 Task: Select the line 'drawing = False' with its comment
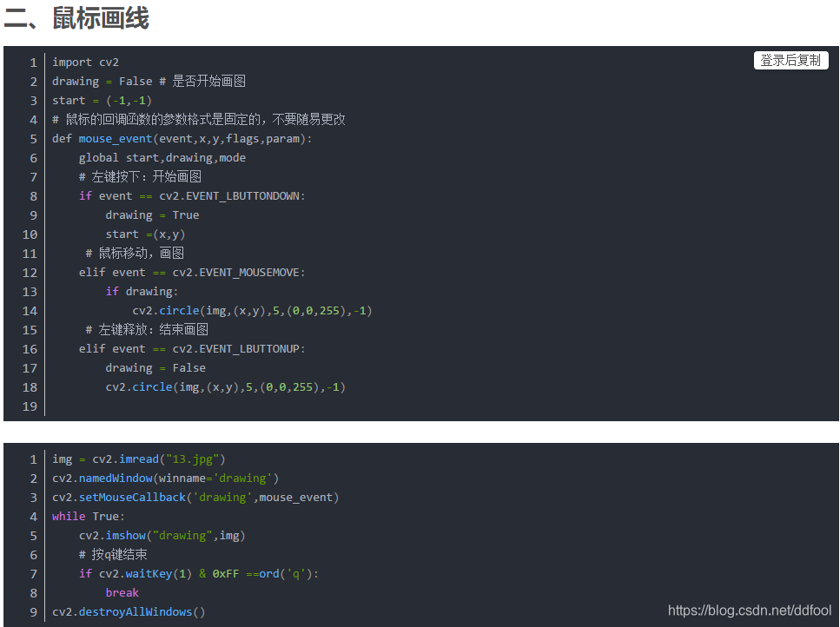coord(149,82)
